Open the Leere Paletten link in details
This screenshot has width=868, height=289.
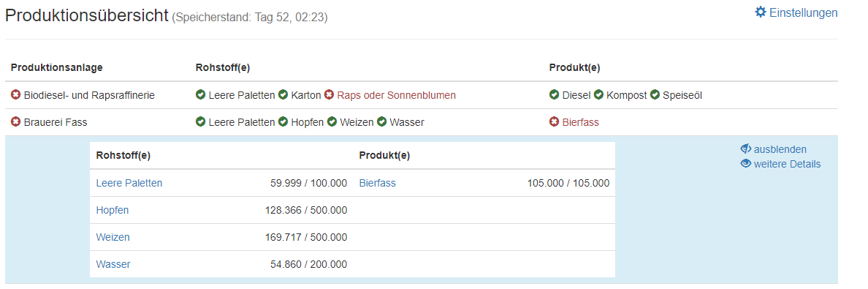[x=129, y=183]
